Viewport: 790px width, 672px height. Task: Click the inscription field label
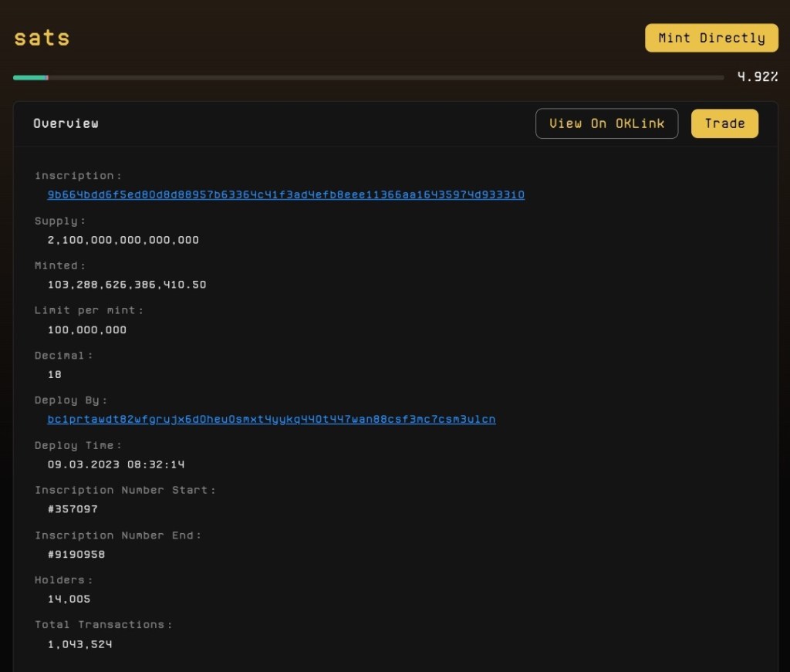point(78,176)
